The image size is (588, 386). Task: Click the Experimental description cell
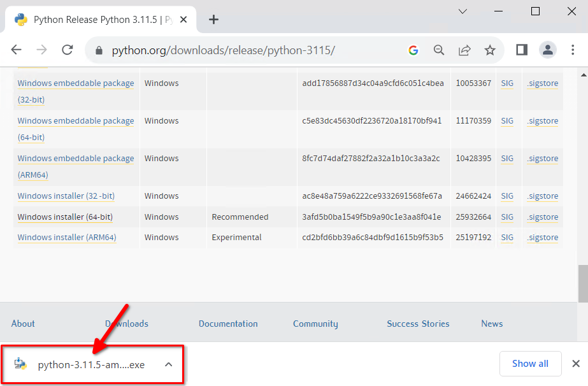pyautogui.click(x=236, y=238)
